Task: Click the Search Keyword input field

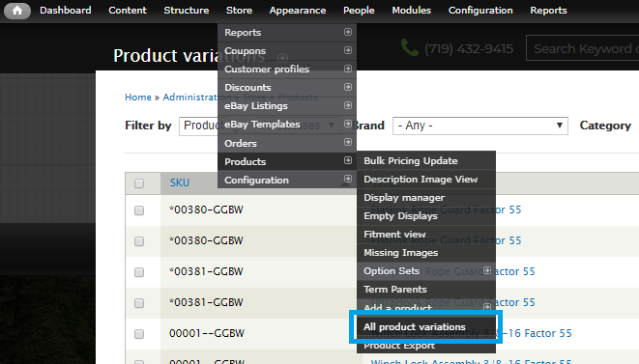Action: (583, 48)
